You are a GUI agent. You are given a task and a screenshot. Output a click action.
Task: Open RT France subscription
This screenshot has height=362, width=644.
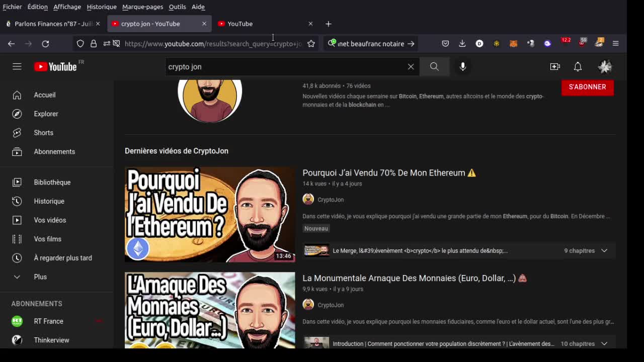coord(57,321)
